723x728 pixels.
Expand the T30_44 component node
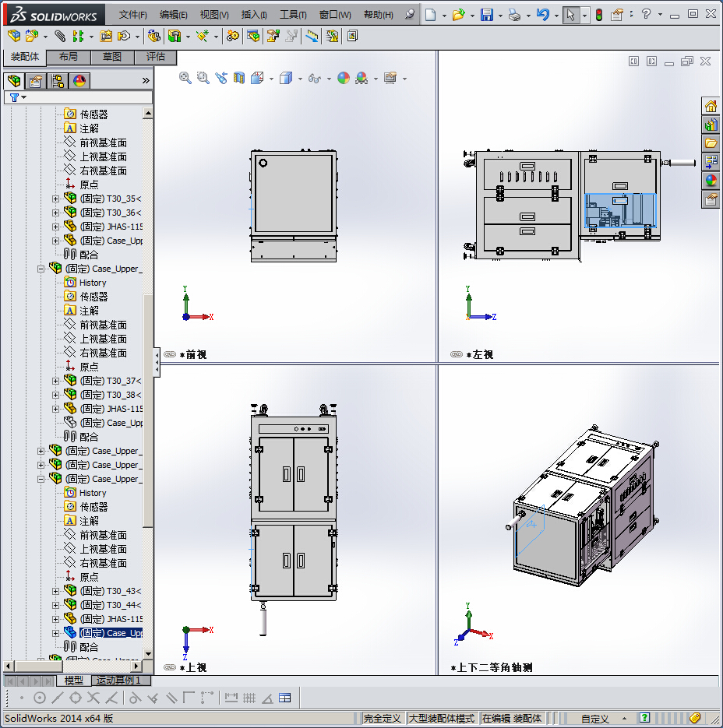56,605
